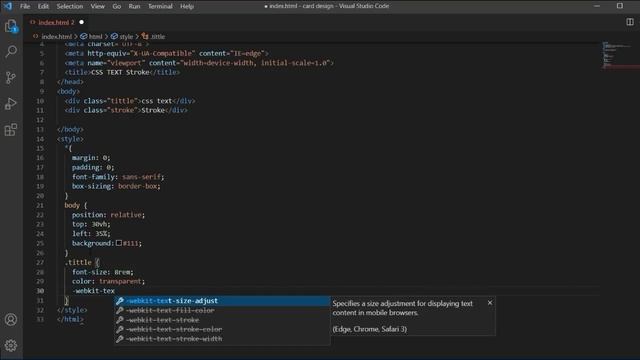Click the closing </style> tag
Image resolution: width=640 pixels, height=360 pixels.
[72, 310]
